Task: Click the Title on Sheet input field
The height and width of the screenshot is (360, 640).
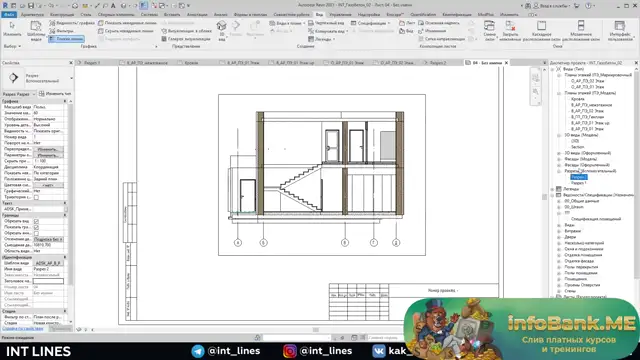Action: (x=48, y=281)
